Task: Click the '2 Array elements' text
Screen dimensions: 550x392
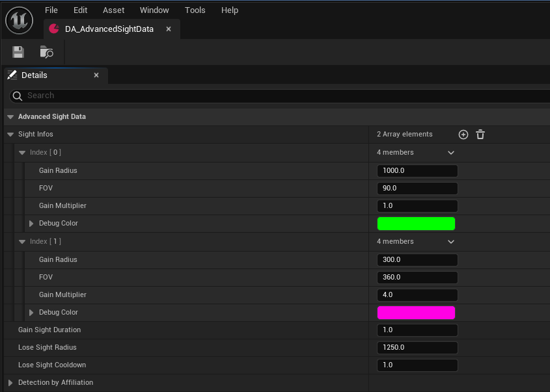Action: [404, 134]
